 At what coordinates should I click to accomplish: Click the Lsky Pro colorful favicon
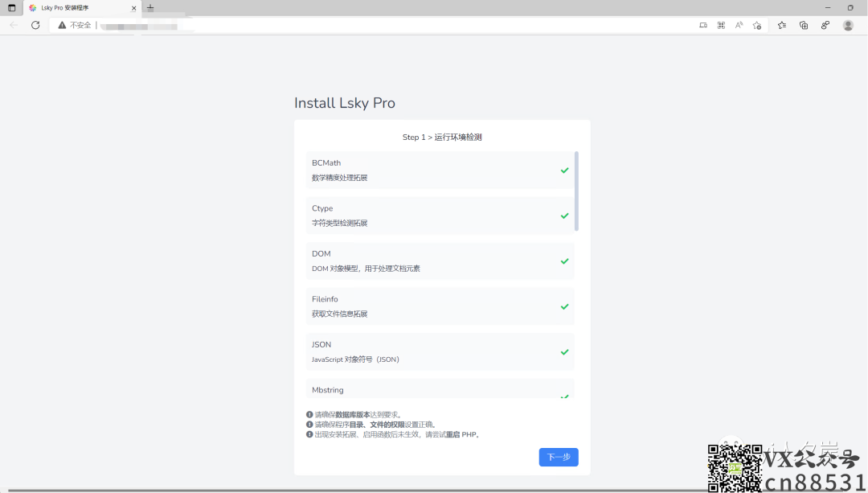33,8
